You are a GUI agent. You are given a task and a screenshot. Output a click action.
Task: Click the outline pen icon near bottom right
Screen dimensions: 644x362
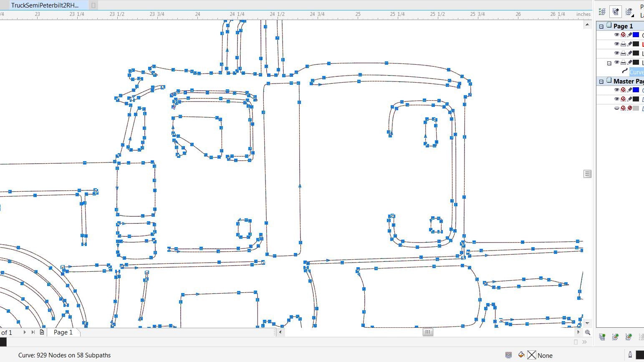pyautogui.click(x=630, y=354)
